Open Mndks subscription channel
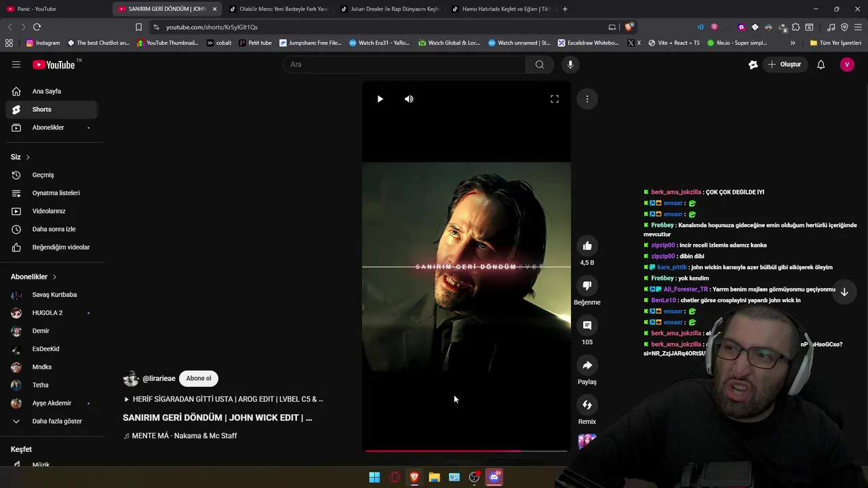 [x=52, y=367]
